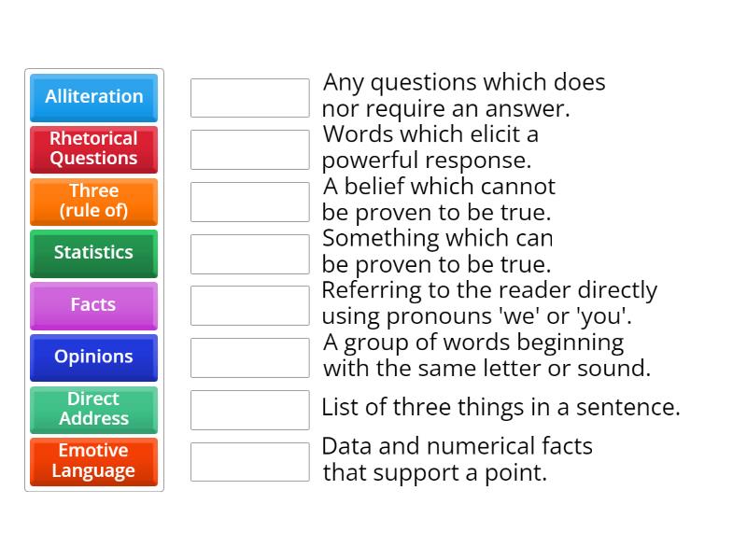Select the slot beside 'List of three things'
747x560 pixels.
(x=249, y=410)
